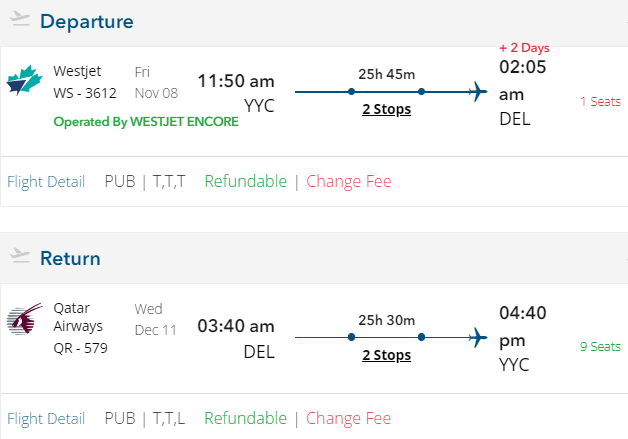Click Refundable on the departure flight
This screenshot has height=439, width=628.
pyautogui.click(x=245, y=181)
